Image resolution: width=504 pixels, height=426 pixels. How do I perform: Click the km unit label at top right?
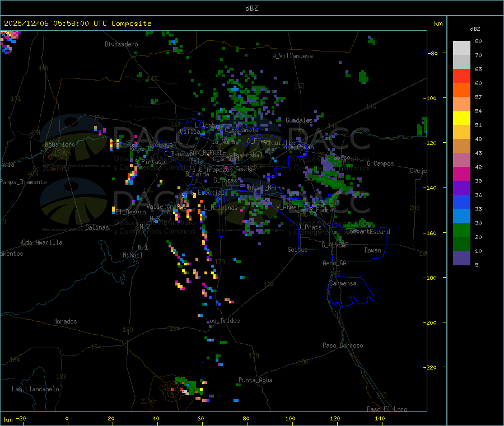(438, 24)
